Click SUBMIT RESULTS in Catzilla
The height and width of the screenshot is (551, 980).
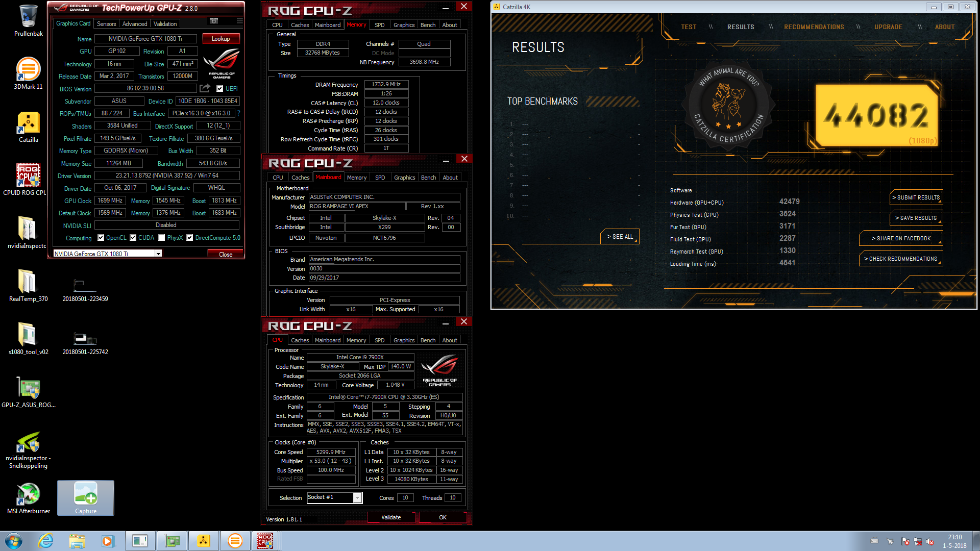tap(916, 197)
